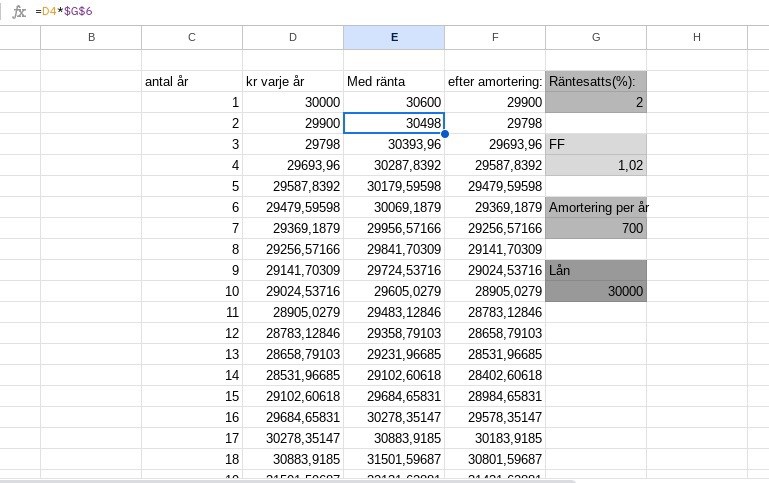Click the blue fill handle on cell 30498
The width and height of the screenshot is (769, 483).
444,133
